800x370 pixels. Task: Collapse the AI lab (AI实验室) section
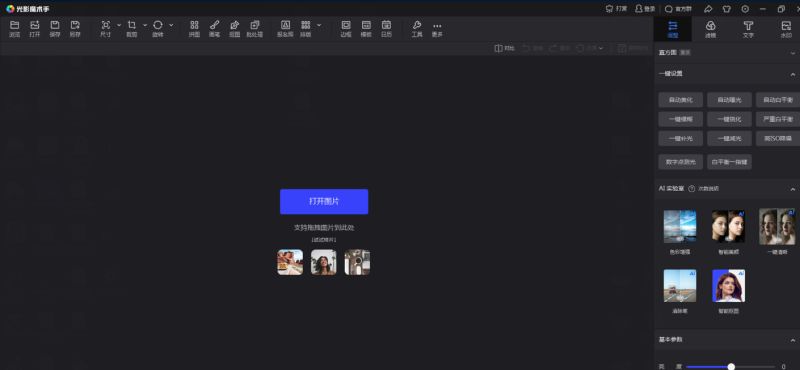793,189
